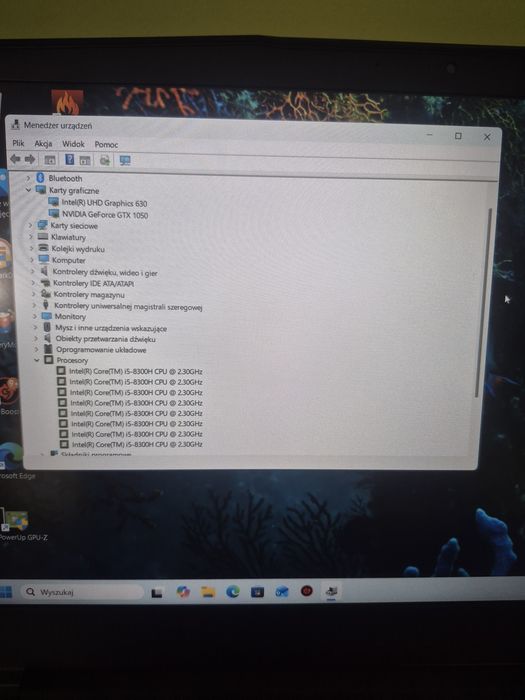Select the Obiekty przetwarzania dźwięku label

click(x=105, y=339)
